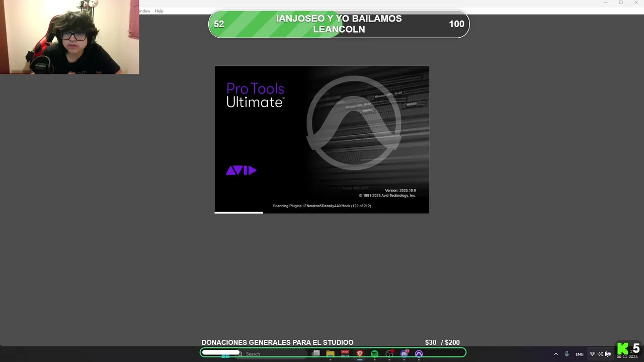Open Task View from the taskbar
The image size is (644, 362).
(316, 353)
